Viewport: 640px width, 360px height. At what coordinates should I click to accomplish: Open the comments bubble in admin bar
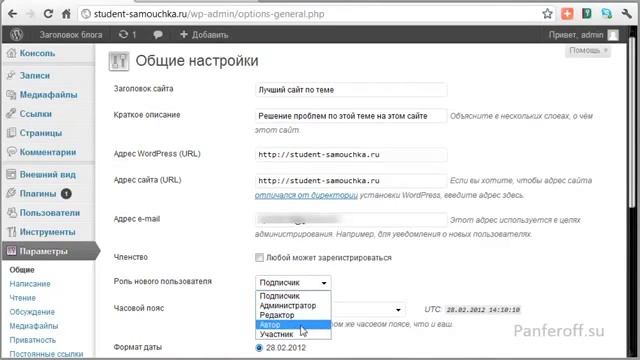pos(158,35)
